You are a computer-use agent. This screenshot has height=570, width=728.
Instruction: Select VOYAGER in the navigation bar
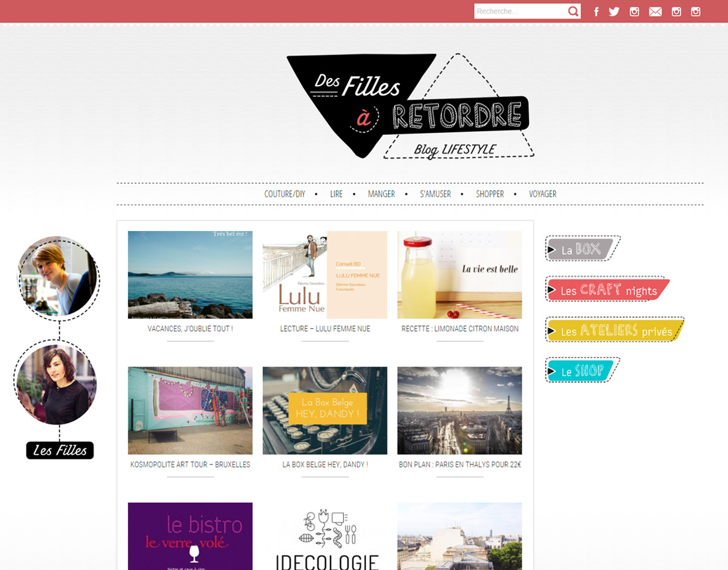click(x=543, y=194)
